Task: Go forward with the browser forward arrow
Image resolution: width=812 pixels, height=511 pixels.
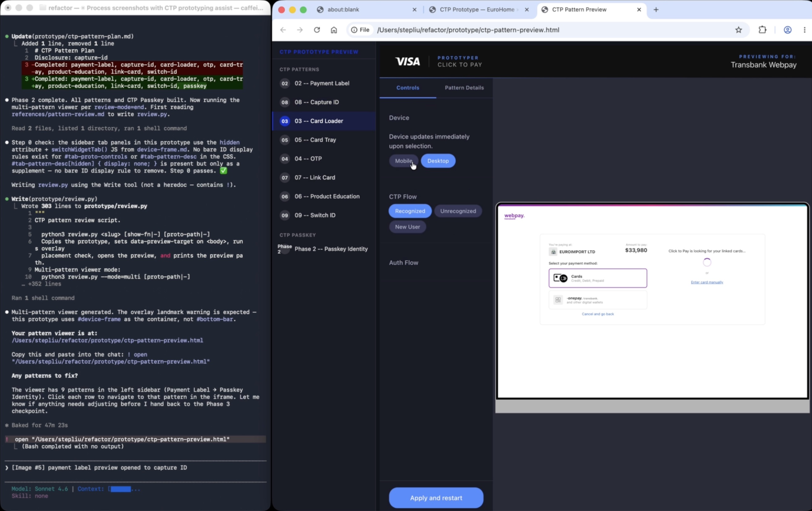Action: [x=300, y=30]
